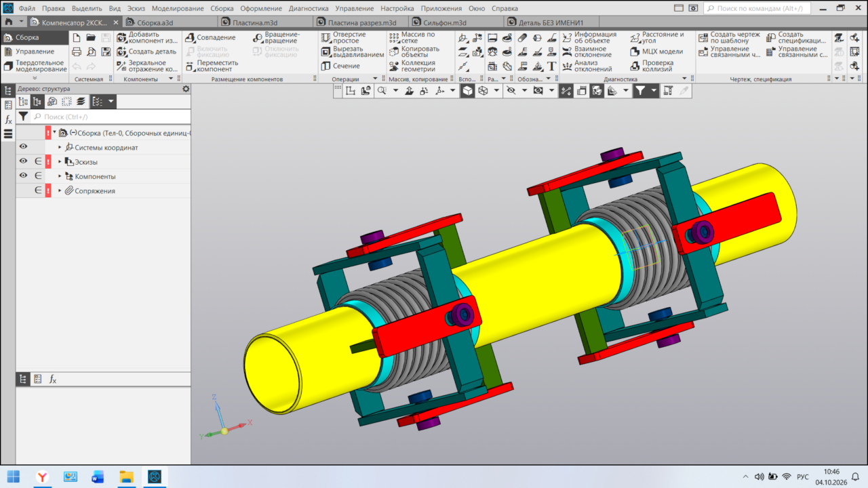Click the 'Добавить компонент из...' tool

coord(147,37)
